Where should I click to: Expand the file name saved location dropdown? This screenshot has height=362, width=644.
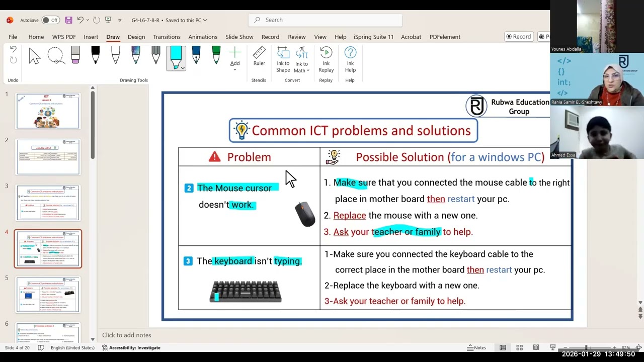pyautogui.click(x=205, y=20)
